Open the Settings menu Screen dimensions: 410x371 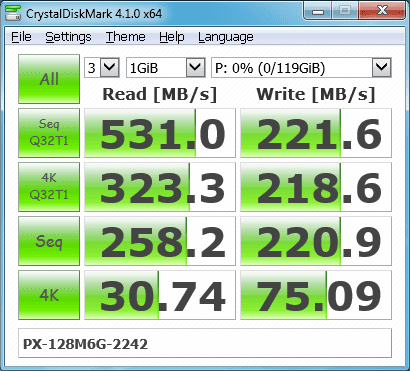(x=68, y=37)
